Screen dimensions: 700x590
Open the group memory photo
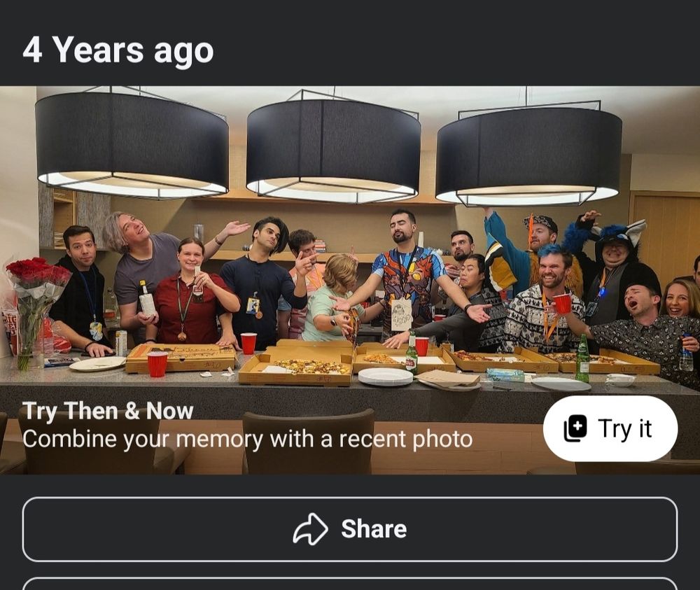[350, 280]
